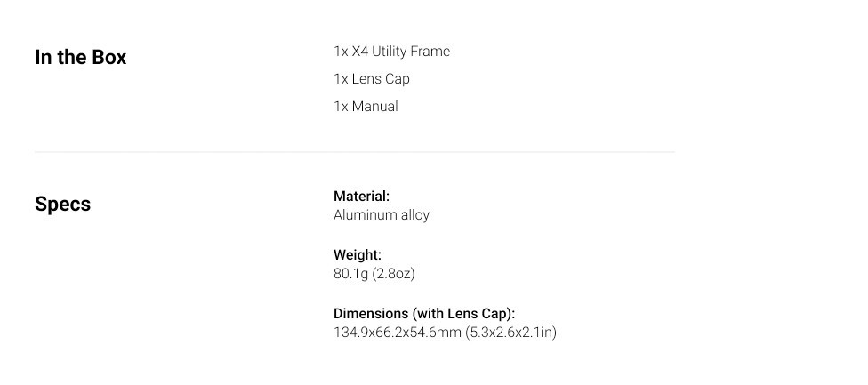Image resolution: width=868 pixels, height=385 pixels.
Task: Select the '1x X4 Utility Frame' text
Action: 391,52
